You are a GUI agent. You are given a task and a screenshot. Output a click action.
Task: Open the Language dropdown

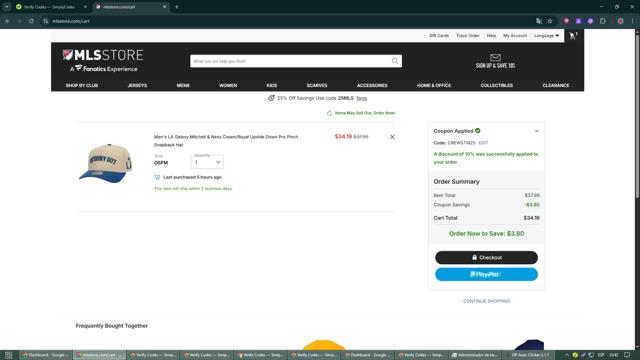click(x=546, y=36)
